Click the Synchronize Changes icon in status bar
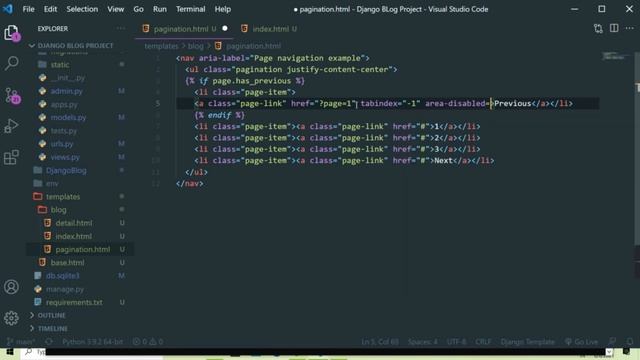This screenshot has height=360, width=640. 49,342
